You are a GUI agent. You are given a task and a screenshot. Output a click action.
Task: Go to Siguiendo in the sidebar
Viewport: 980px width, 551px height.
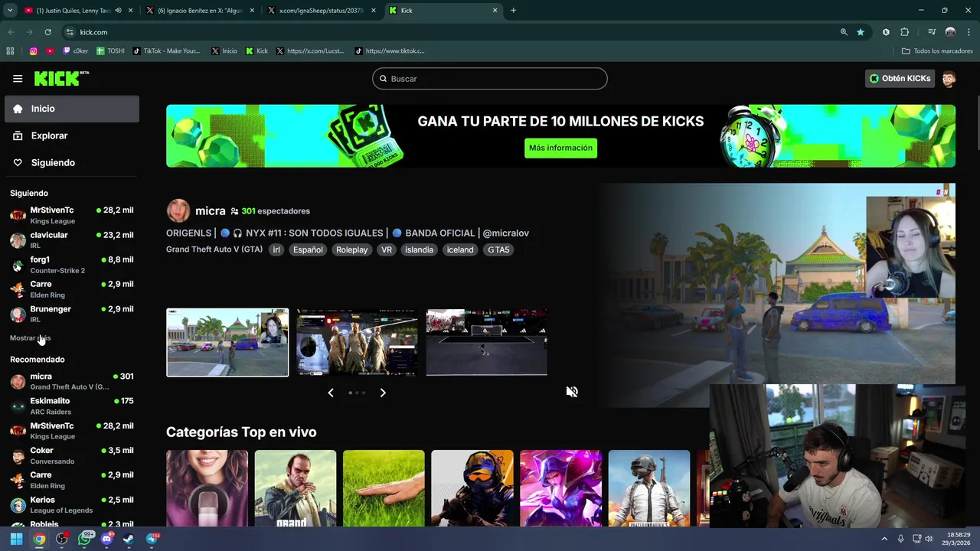coord(72,162)
